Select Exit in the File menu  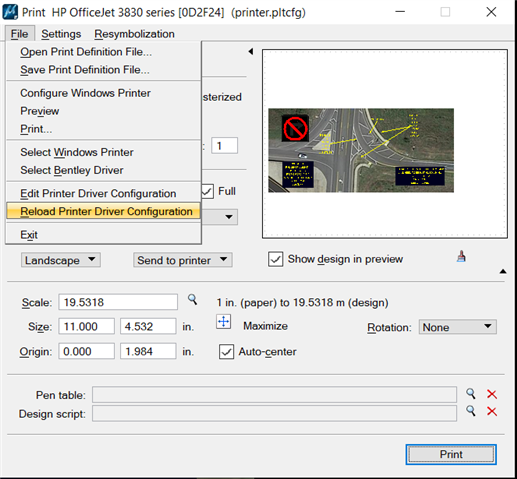click(104, 235)
